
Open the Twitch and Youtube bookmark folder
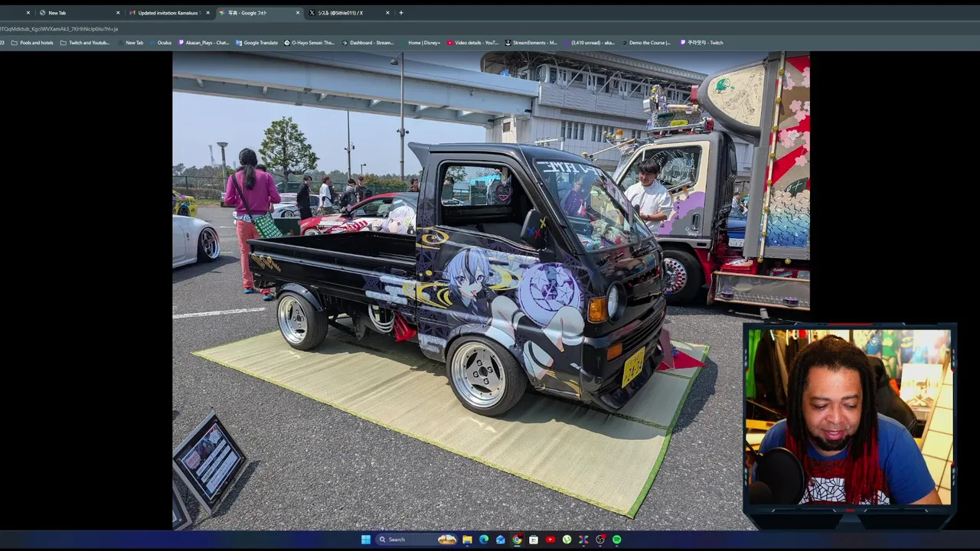click(x=85, y=43)
